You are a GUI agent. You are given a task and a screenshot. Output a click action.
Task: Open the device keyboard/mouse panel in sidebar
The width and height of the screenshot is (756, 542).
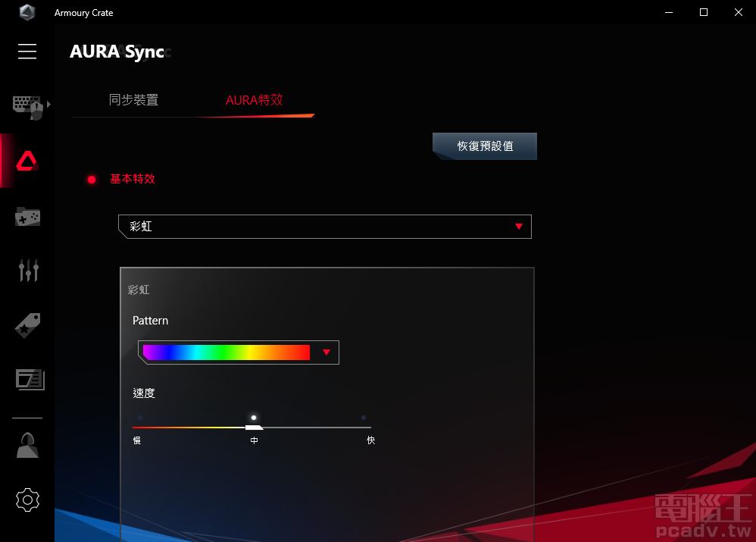(27, 105)
